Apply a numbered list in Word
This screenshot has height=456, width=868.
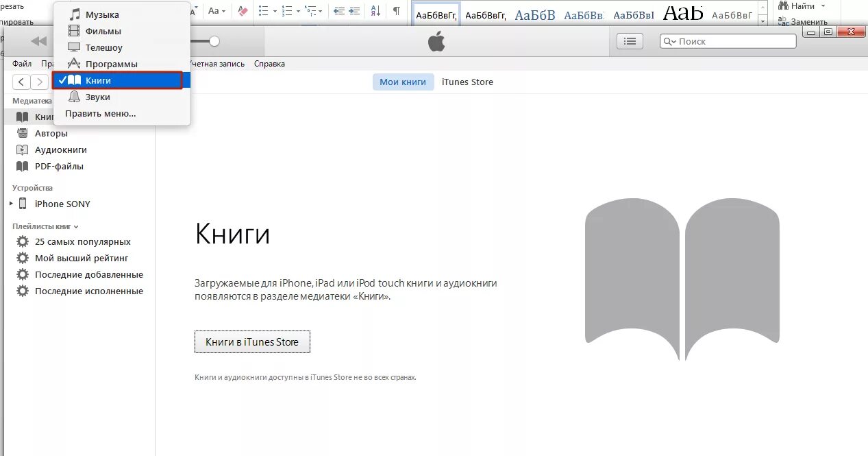click(287, 10)
